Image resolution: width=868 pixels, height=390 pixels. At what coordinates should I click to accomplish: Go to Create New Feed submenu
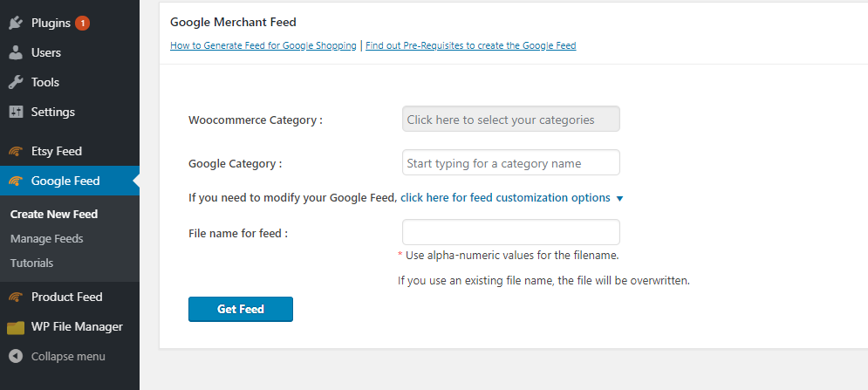click(54, 215)
